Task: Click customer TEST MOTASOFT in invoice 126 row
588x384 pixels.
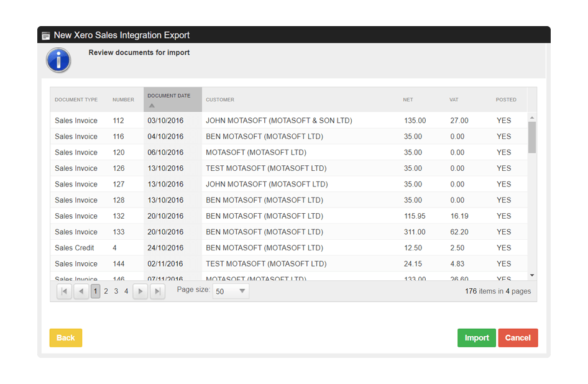Action: point(266,168)
